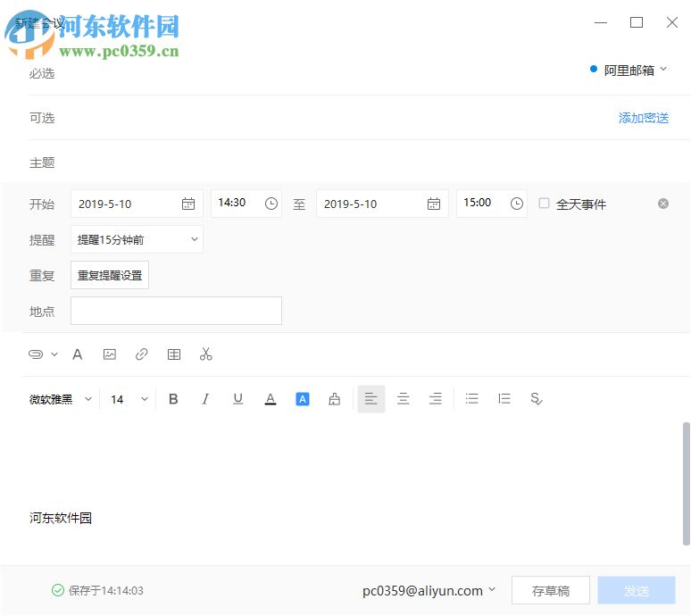Choose the font color
The height and width of the screenshot is (616, 691).
pyautogui.click(x=271, y=399)
